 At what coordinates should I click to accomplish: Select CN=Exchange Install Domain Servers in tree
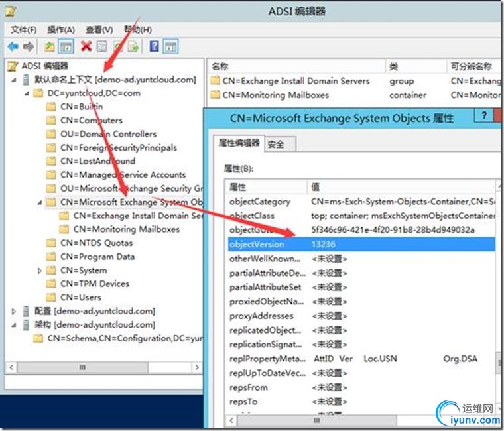click(138, 215)
